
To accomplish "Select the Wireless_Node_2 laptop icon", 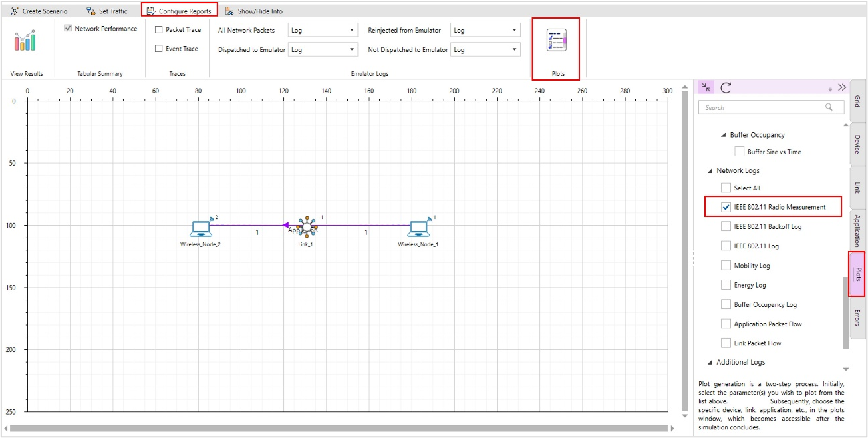I will click(200, 228).
